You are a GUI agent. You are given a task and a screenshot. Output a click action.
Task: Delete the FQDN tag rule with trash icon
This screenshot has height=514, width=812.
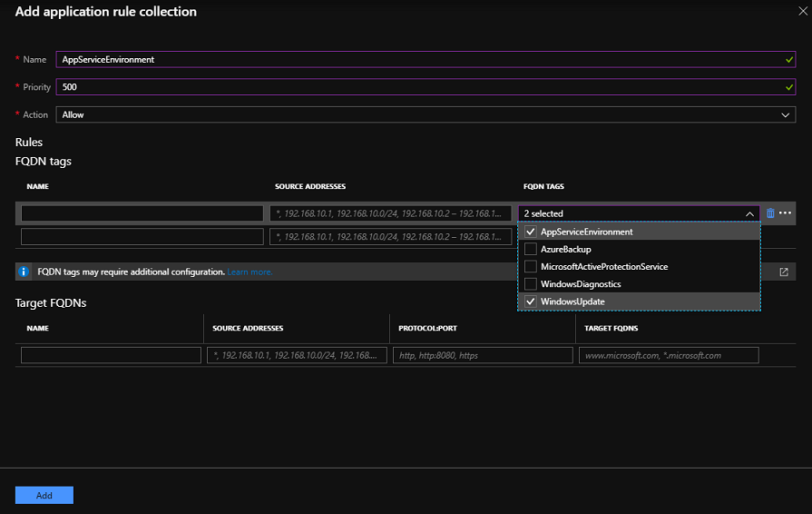tap(771, 213)
